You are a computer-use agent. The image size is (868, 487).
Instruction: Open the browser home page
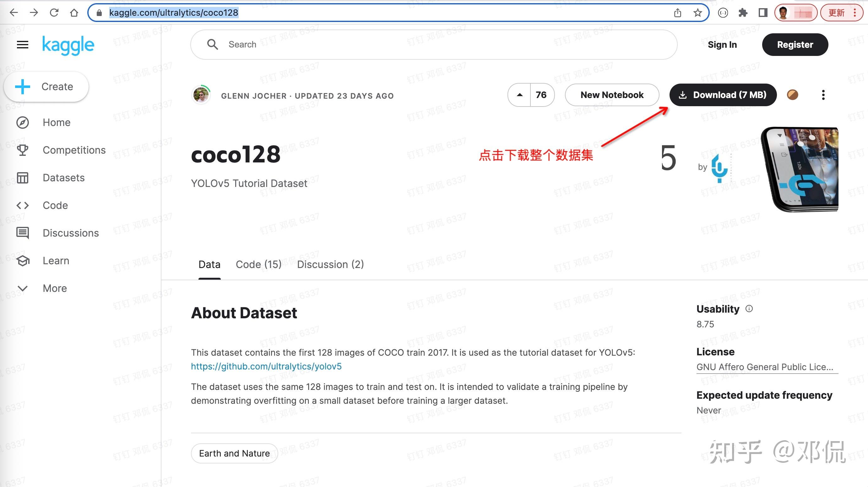click(74, 13)
